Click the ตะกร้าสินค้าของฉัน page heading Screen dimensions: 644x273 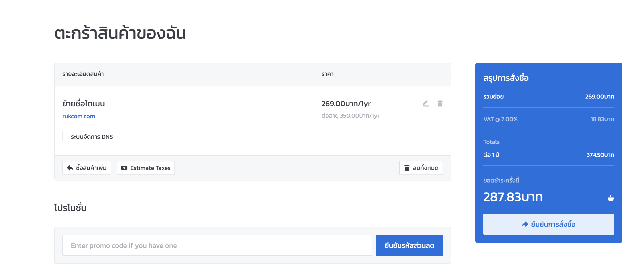tap(120, 33)
